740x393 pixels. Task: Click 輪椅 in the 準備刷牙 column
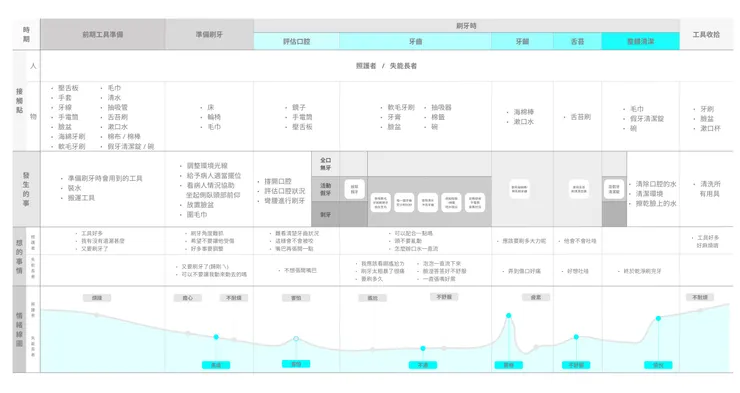click(x=214, y=117)
